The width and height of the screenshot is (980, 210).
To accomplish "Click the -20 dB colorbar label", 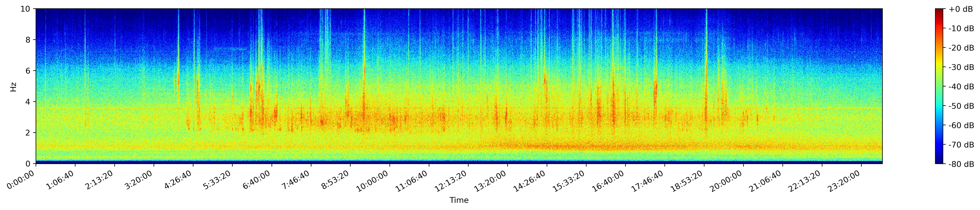I will [x=961, y=48].
